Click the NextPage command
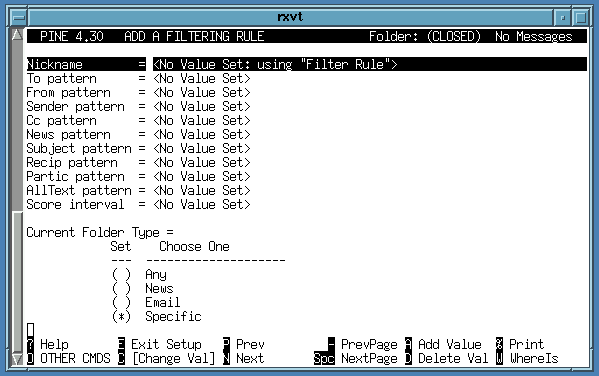This screenshot has height=376, width=599. click(369, 358)
